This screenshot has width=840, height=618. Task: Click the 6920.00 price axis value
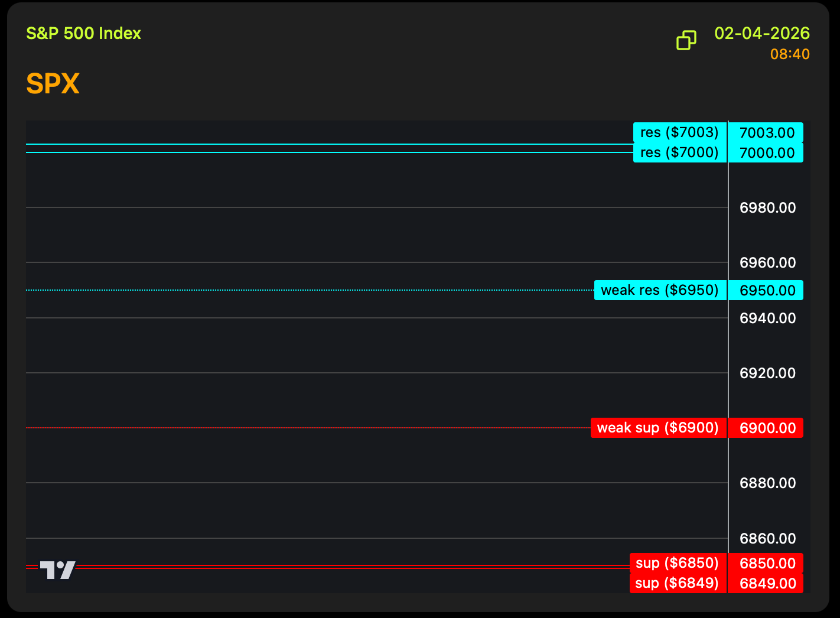point(767,373)
